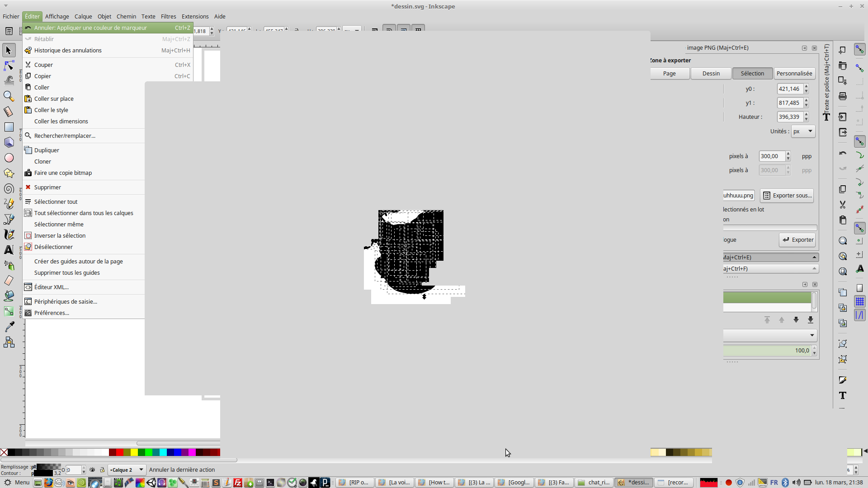Open the layer blend mode dropdown
The image size is (868, 488).
tap(769, 335)
